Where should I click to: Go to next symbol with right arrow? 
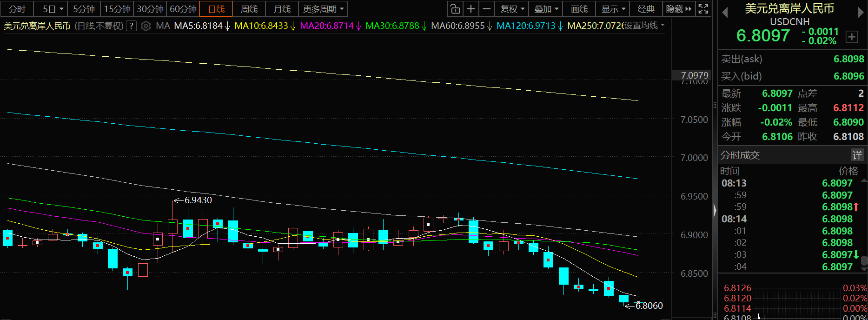[x=861, y=13]
